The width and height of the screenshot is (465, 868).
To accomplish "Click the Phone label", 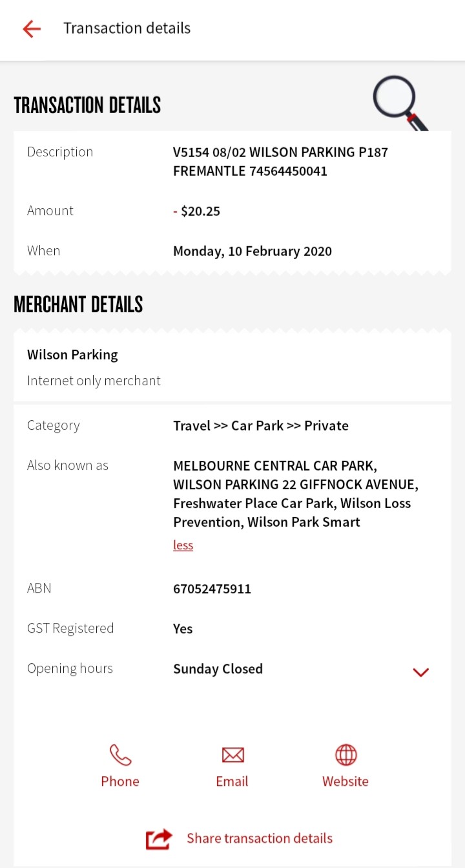I will click(x=120, y=781).
